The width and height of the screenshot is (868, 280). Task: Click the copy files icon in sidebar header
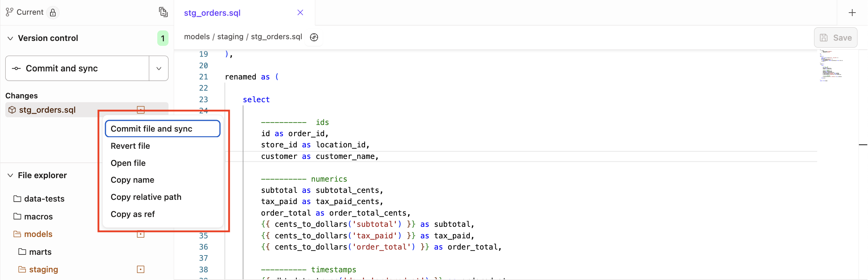pos(163,12)
